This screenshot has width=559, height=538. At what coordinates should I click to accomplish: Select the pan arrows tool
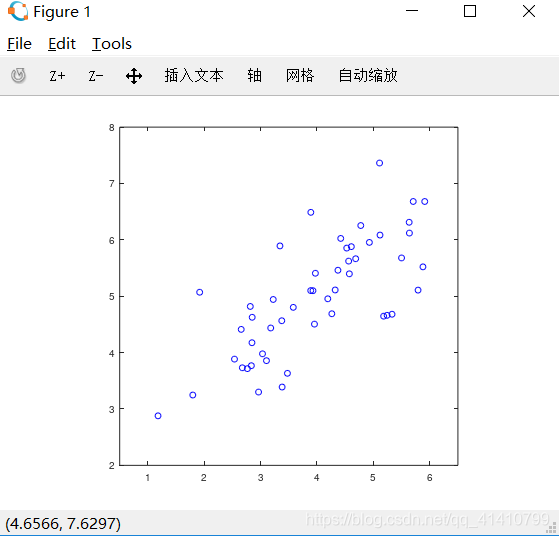point(134,76)
